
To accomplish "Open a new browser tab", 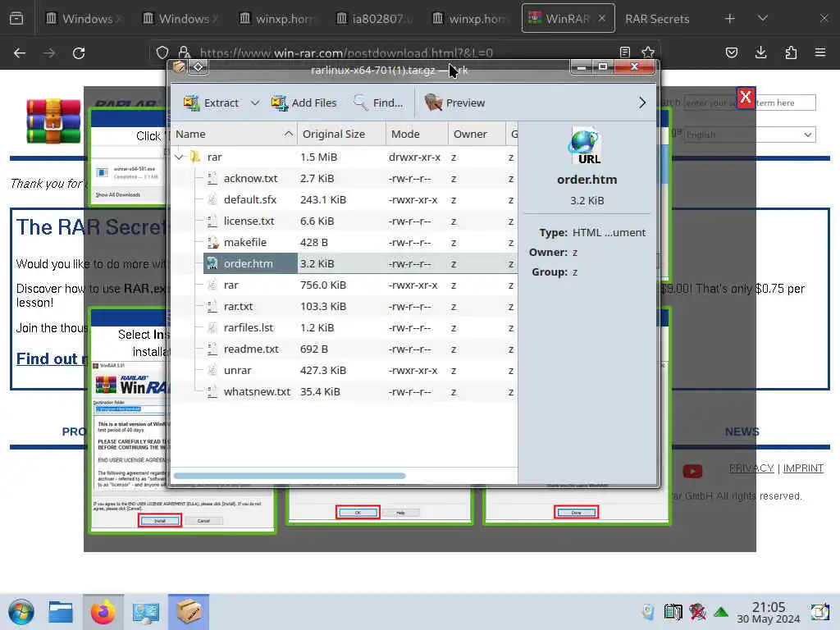I will 729,19.
